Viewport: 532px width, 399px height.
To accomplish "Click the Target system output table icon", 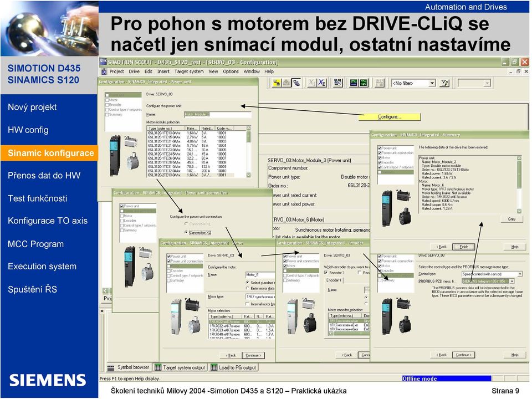I will pos(158,367).
